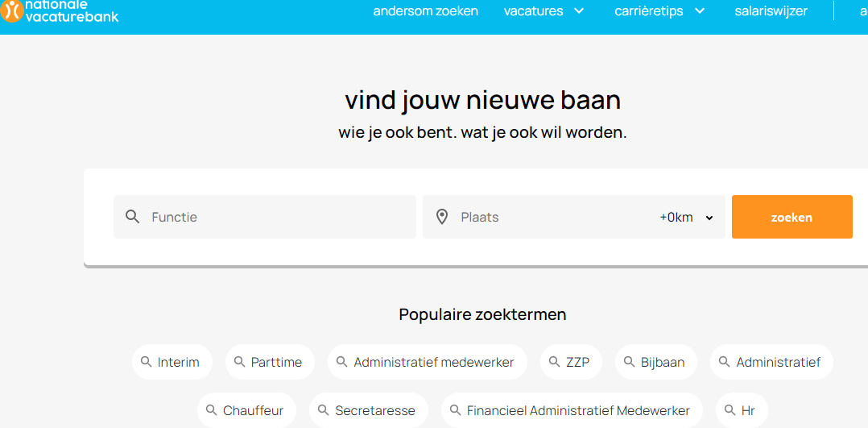The image size is (868, 428).
Task: Click the search icon on Hr chip
Action: (730, 410)
